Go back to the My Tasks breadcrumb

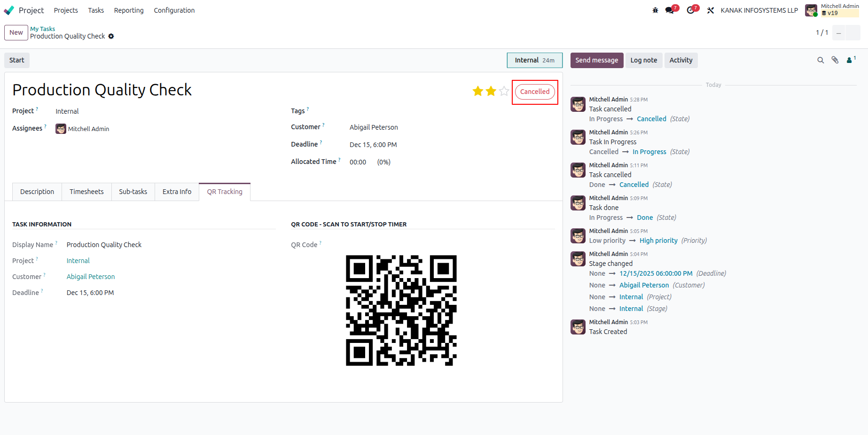pos(43,29)
